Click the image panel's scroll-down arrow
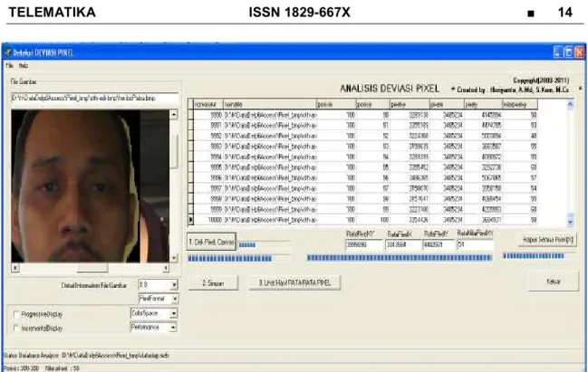Image resolution: width=588 pixels, height=372 pixels. tap(174, 258)
